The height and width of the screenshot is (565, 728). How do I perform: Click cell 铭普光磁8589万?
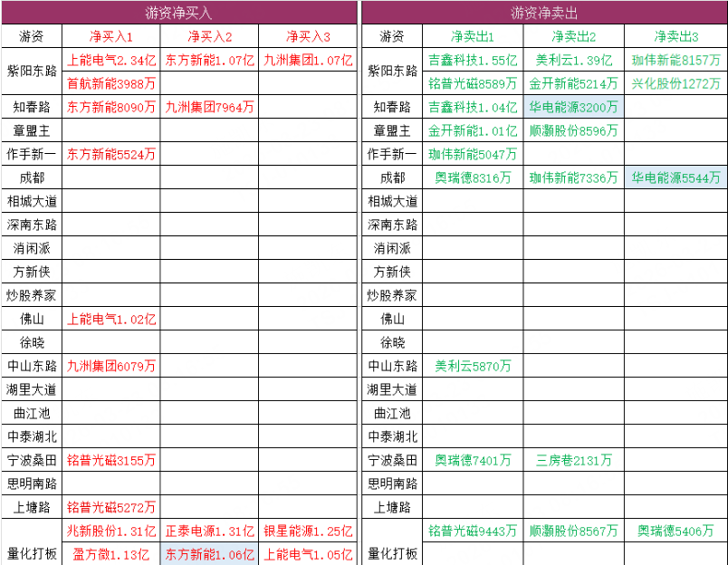(473, 83)
